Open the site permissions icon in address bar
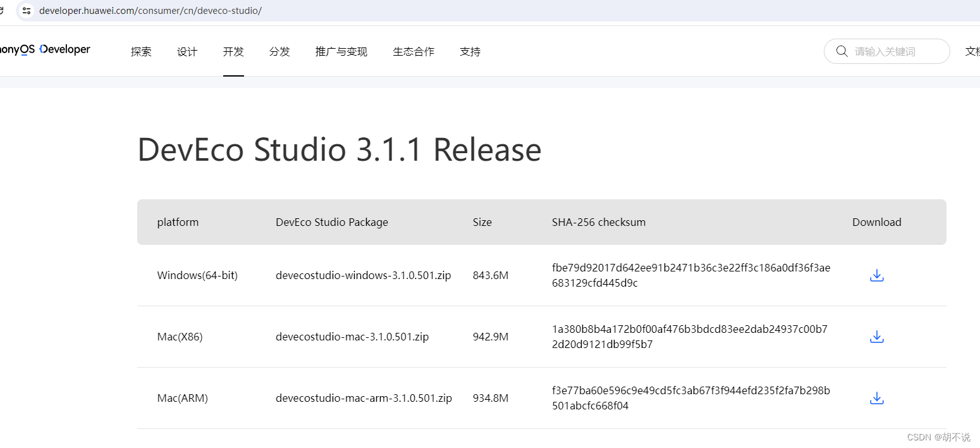The image size is (980, 448). point(26,10)
